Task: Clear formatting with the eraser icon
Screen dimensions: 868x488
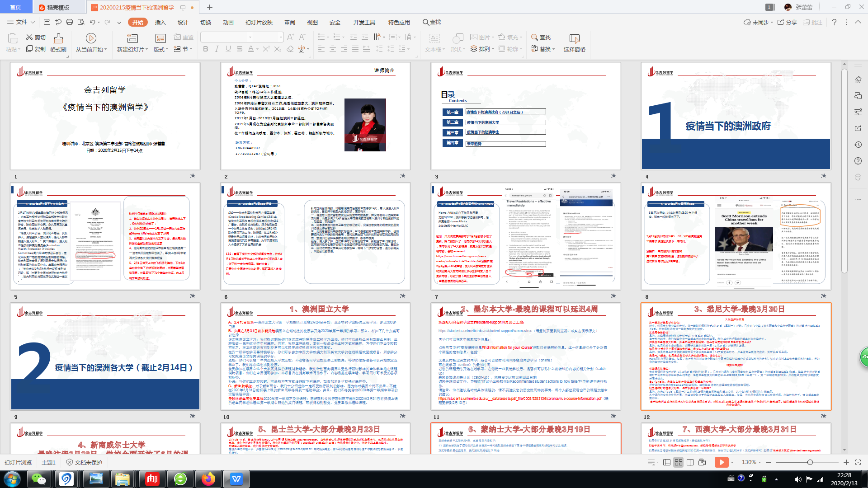Action: [290, 49]
